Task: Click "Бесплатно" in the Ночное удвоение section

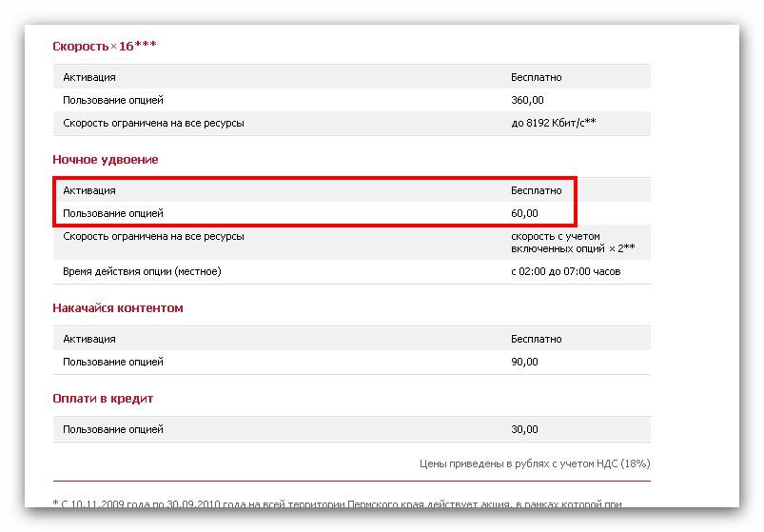Action: pyautogui.click(x=536, y=190)
